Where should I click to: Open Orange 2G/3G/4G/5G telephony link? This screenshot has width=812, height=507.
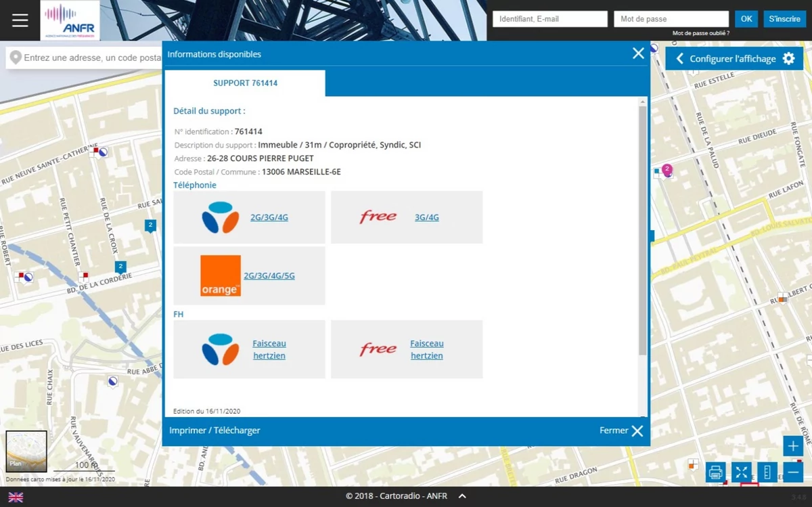pyautogui.click(x=269, y=276)
